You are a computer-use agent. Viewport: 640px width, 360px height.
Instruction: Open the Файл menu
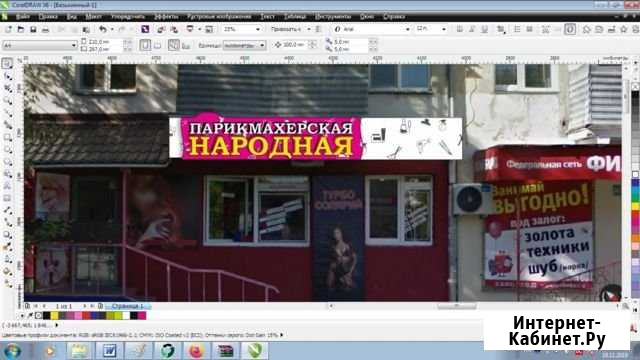(23, 16)
